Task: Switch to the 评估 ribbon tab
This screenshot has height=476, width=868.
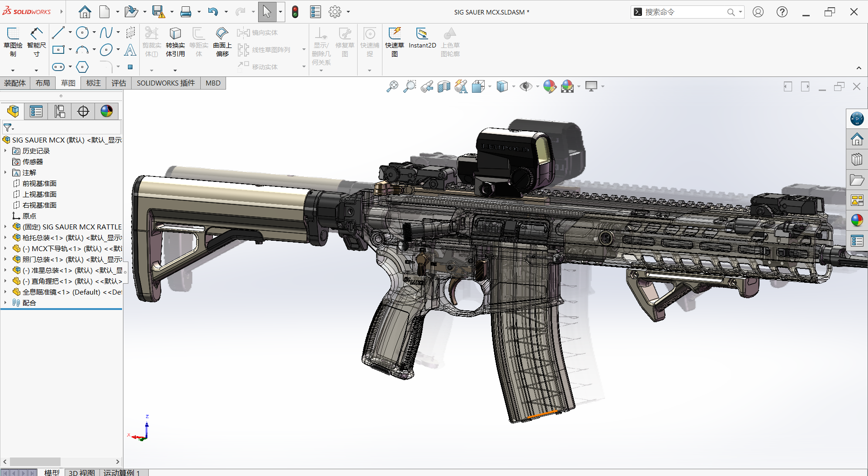Action: pyautogui.click(x=119, y=83)
